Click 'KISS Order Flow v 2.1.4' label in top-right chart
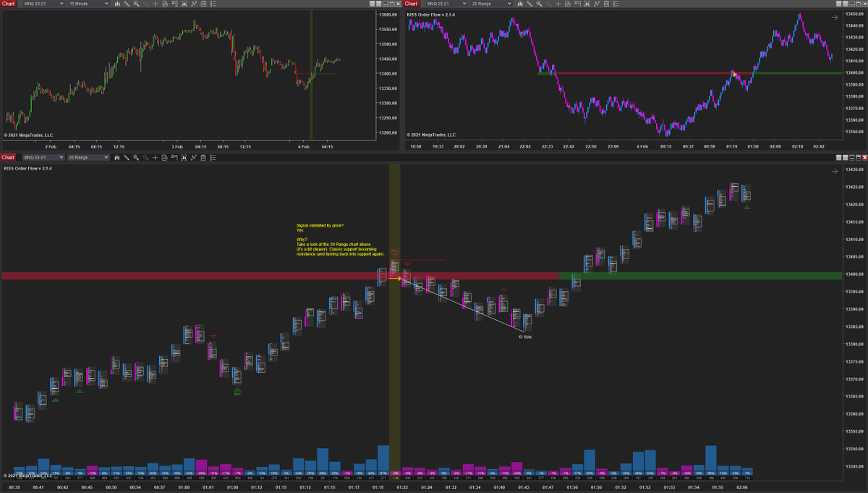Viewport: 868px width, 493px height. coord(430,14)
